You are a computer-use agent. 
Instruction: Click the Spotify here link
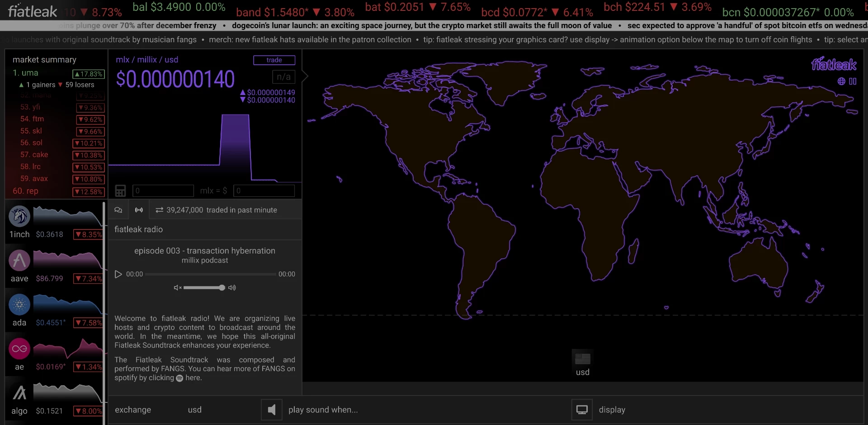193,378
